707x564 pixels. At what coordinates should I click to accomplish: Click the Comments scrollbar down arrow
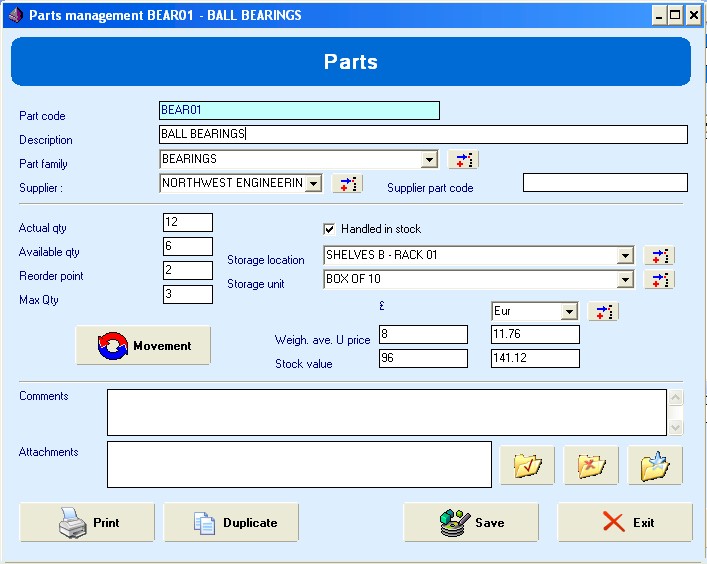675,427
